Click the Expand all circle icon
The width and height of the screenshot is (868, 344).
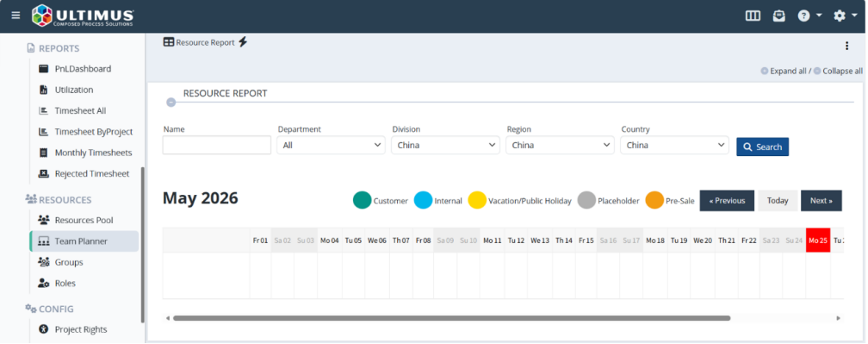pos(765,71)
